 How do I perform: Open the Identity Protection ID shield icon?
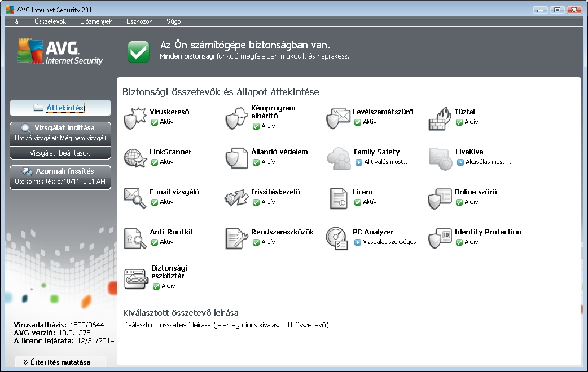coord(440,238)
